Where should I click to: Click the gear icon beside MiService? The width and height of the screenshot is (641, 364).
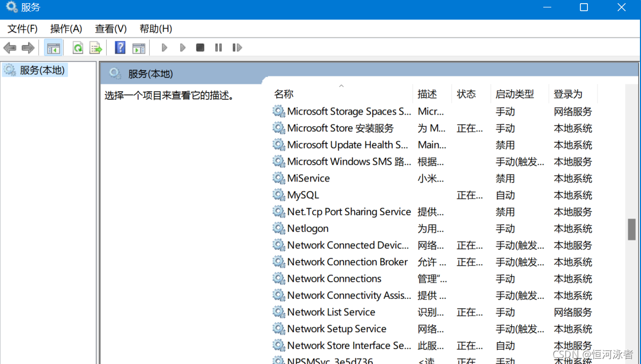click(x=279, y=178)
